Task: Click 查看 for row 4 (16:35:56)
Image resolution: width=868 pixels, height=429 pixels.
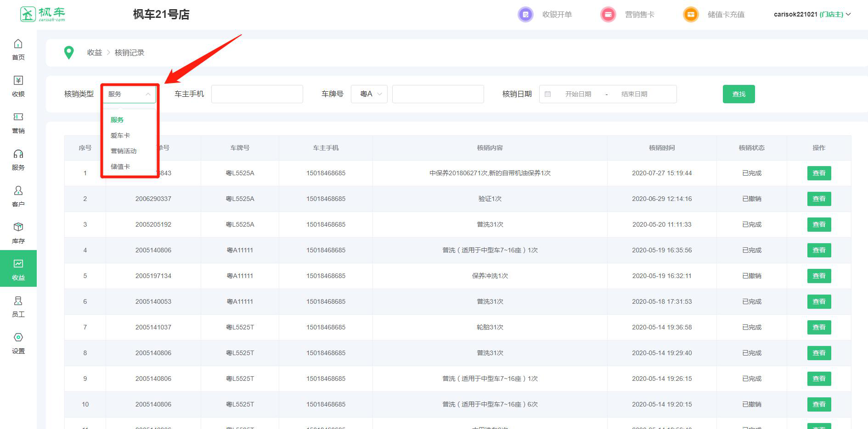Action: coord(819,250)
